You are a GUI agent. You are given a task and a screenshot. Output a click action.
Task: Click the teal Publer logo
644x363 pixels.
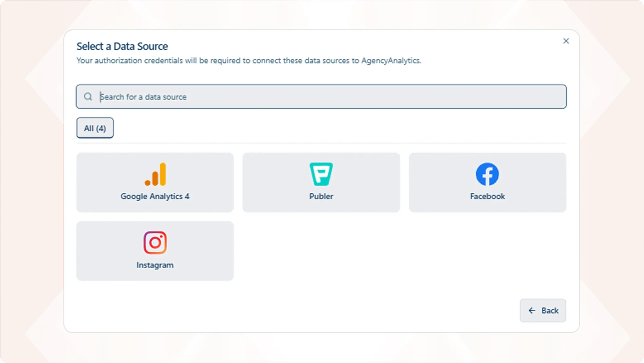pos(321,174)
